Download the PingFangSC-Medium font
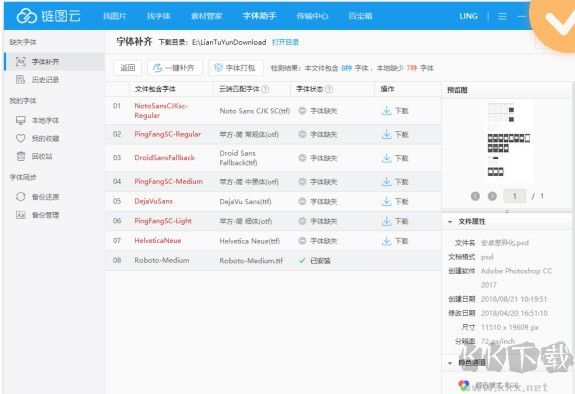Viewport: 575px width, 394px height. (395, 182)
